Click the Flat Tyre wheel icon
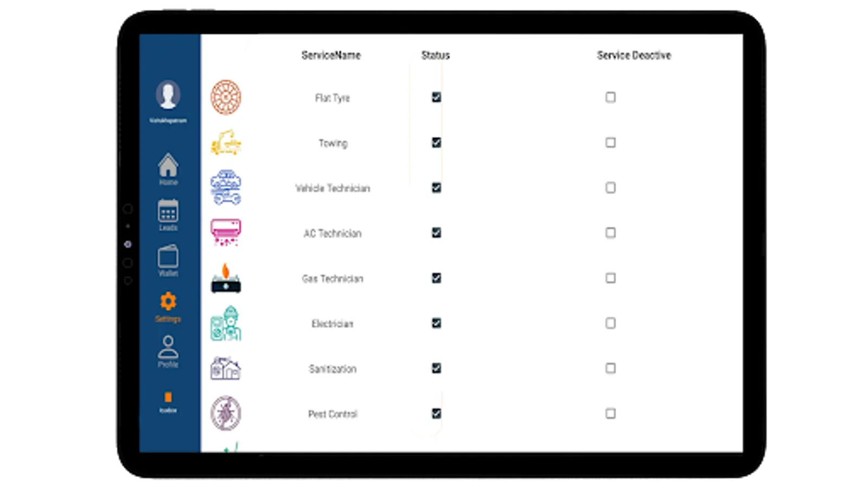The image size is (868, 488). [x=226, y=98]
